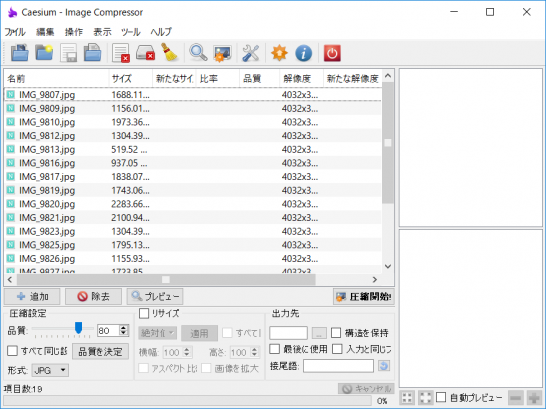Viewport: 546px width, 409px height.
Task: Open the blue info about icon
Action: [303, 53]
